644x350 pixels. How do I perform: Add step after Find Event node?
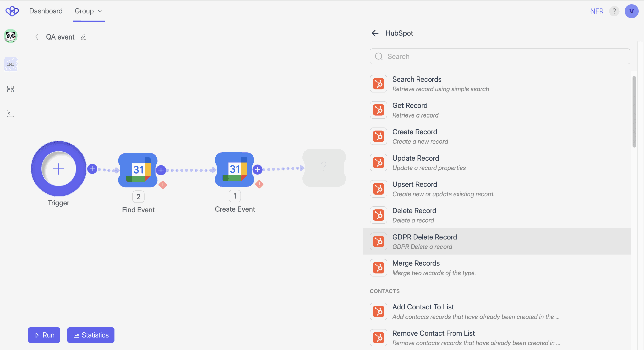[x=161, y=170]
